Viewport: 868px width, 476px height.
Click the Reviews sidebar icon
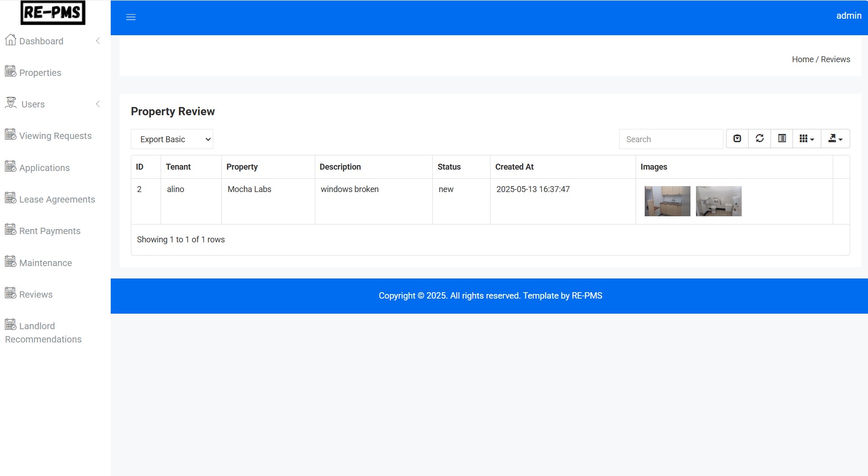click(x=11, y=293)
